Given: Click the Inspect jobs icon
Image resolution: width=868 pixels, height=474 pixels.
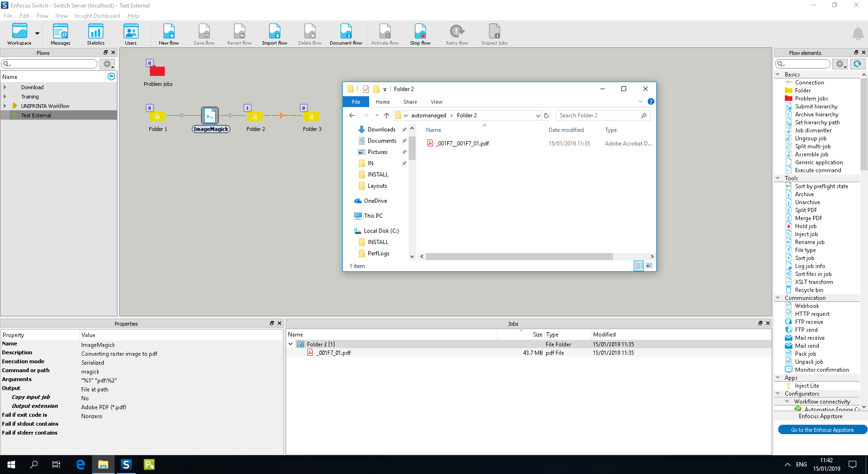Looking at the screenshot, I should (494, 34).
